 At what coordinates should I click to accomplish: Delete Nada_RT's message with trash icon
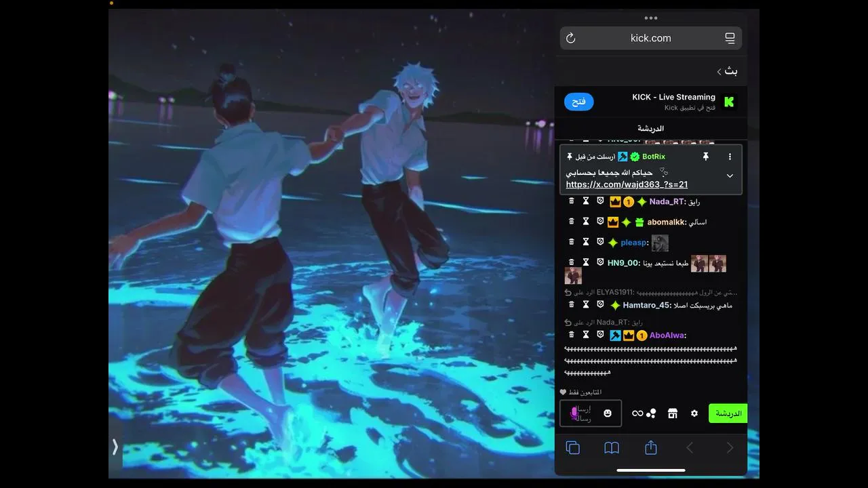(x=571, y=201)
